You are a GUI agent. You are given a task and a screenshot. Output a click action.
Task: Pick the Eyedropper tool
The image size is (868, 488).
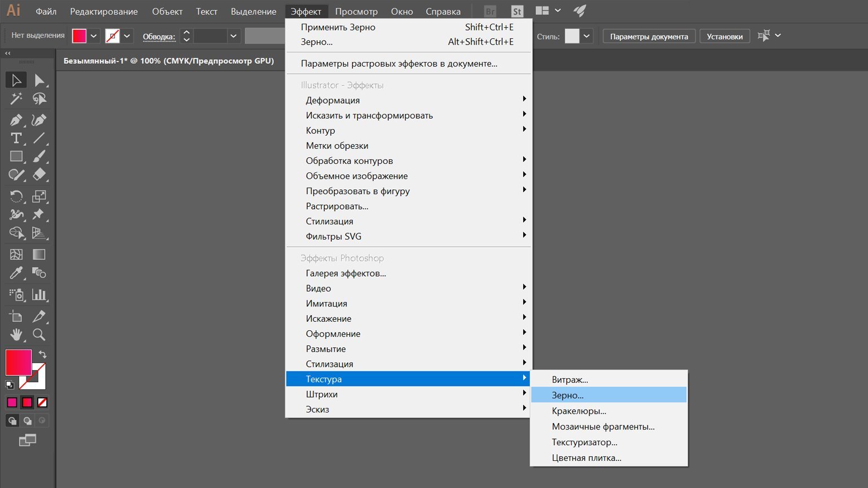point(16,273)
